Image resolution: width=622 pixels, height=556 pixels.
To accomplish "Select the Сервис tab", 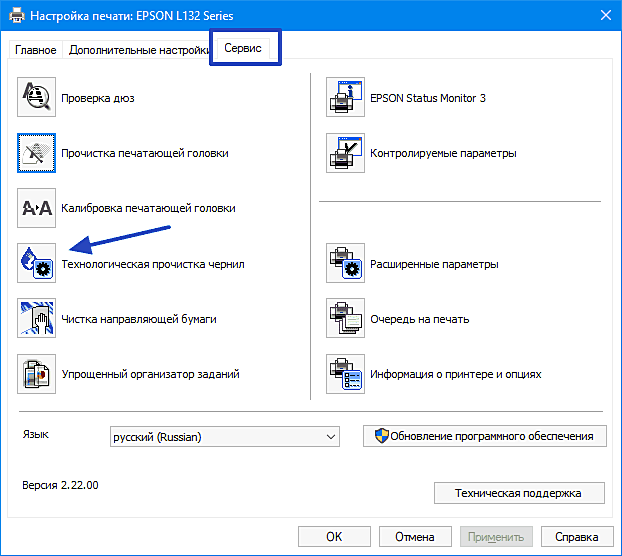I will coord(243,48).
